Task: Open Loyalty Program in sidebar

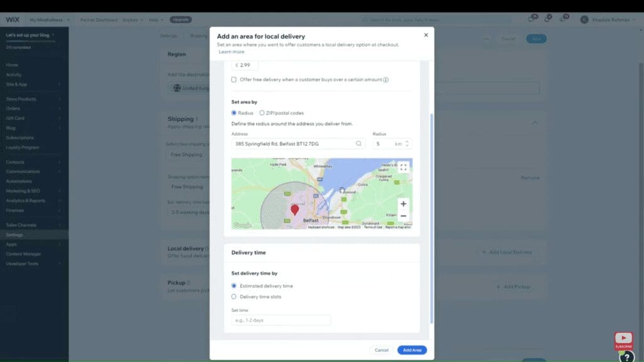Action: point(23,147)
